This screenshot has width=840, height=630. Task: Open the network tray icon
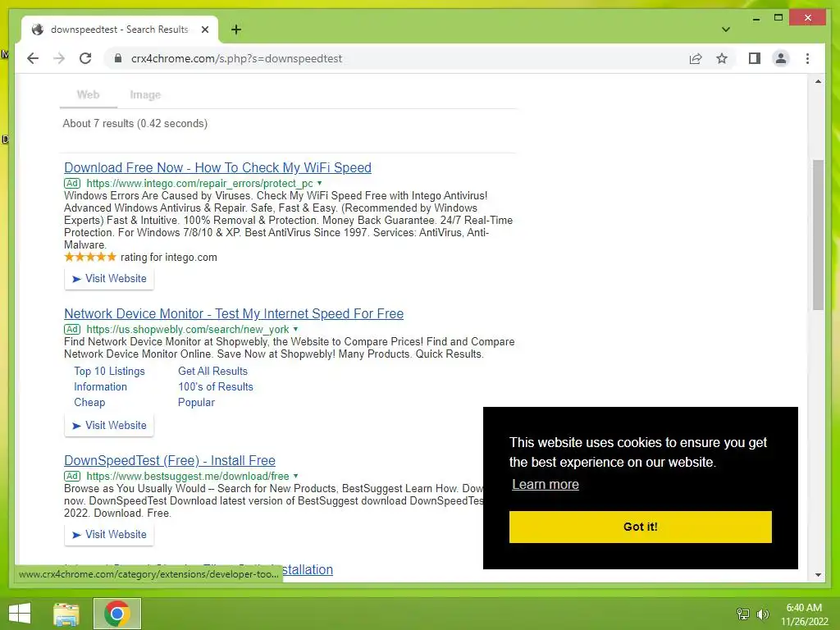pos(743,614)
